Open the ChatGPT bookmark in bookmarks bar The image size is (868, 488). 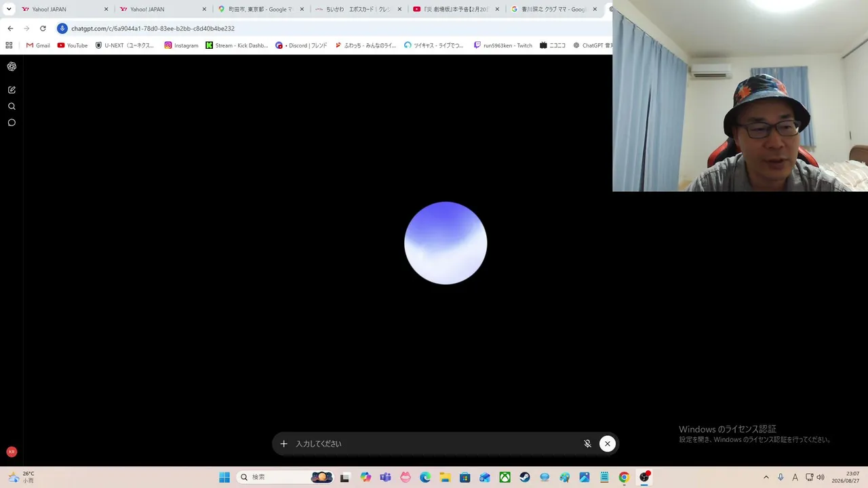[x=592, y=45]
